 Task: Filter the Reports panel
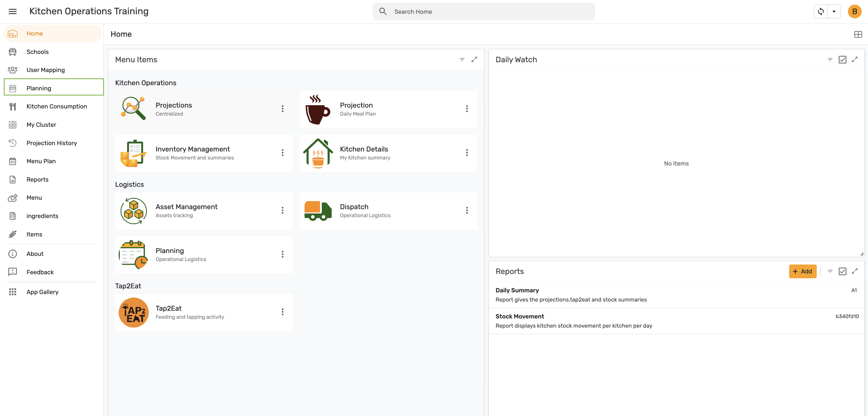830,271
